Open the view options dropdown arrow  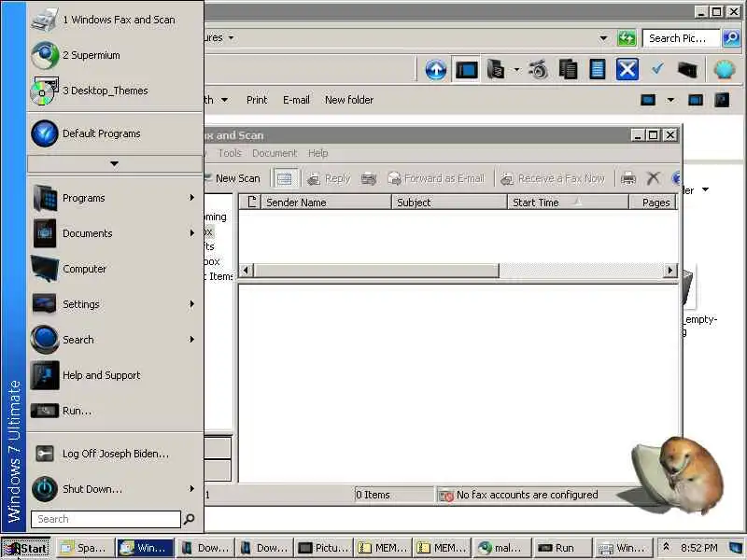[x=670, y=100]
